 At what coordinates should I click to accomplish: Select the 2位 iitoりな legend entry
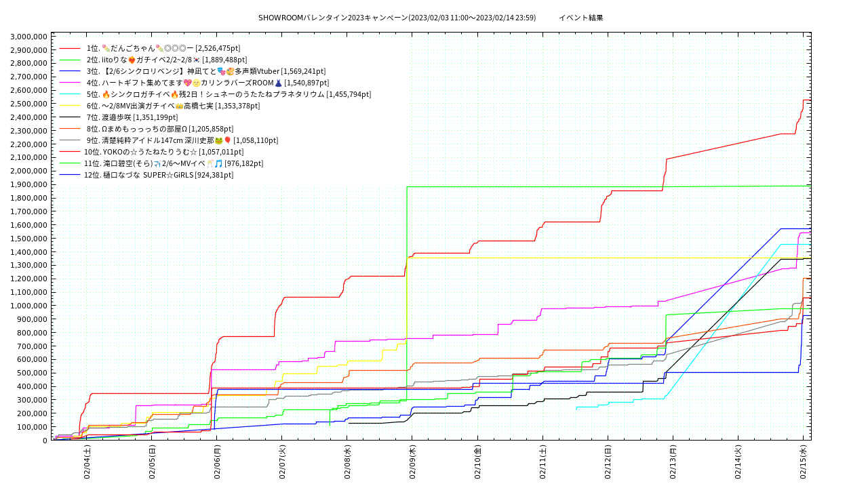click(x=167, y=60)
